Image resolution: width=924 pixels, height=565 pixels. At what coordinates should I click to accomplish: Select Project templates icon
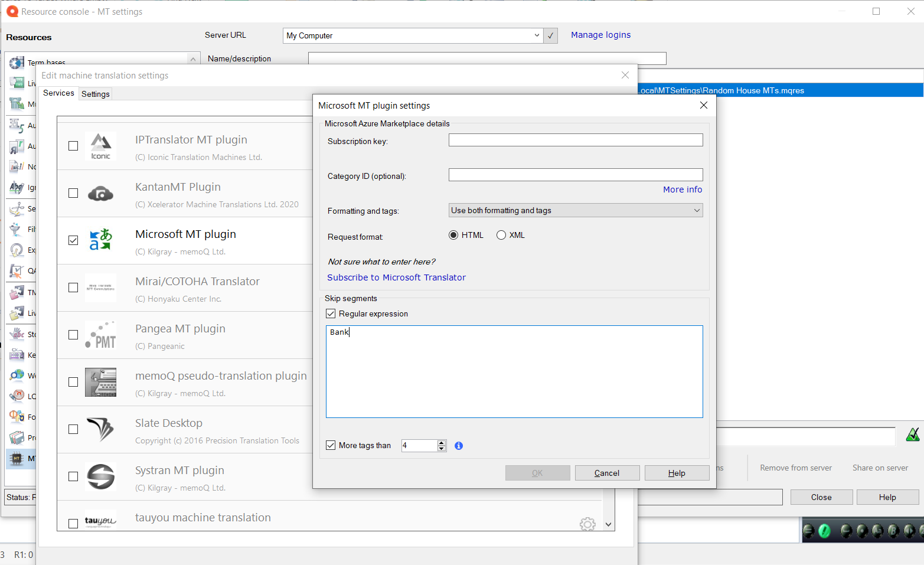tap(17, 437)
